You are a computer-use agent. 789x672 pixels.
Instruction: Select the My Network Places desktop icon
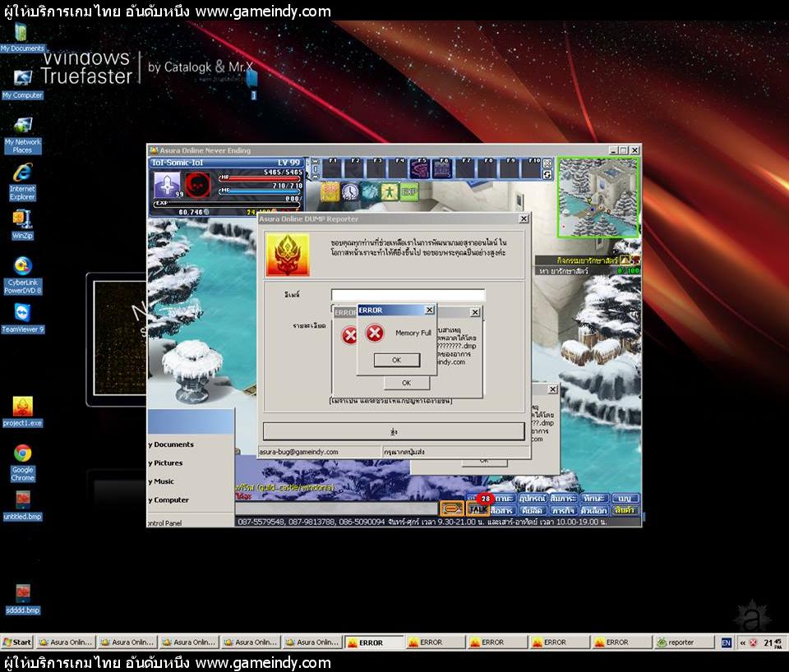pyautogui.click(x=23, y=136)
